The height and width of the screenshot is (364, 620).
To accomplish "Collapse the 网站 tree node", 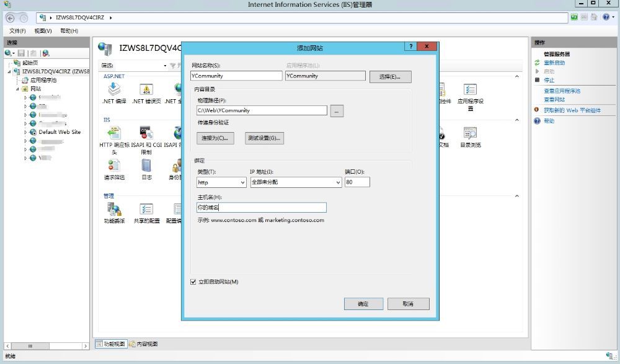I will pyautogui.click(x=17, y=89).
